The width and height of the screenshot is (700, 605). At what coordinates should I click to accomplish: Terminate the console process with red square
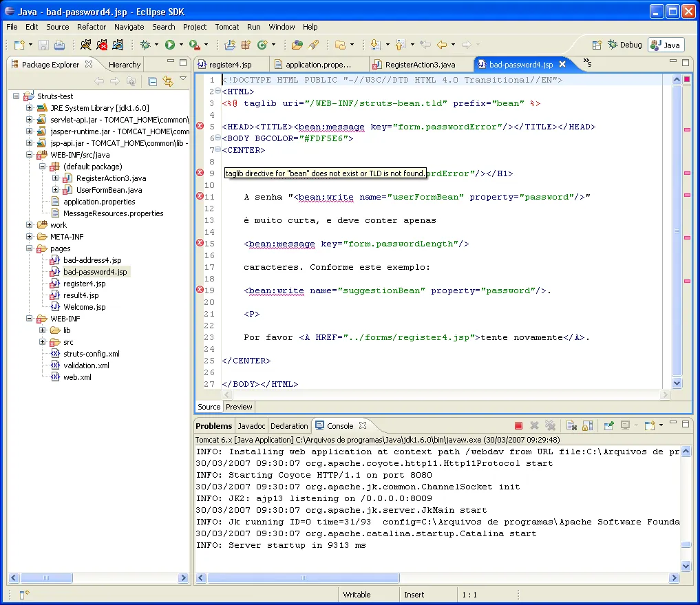518,426
